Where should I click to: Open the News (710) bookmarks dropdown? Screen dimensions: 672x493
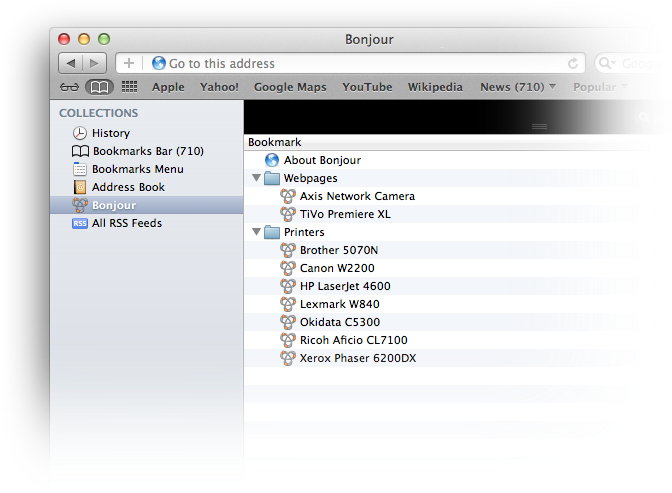[x=518, y=87]
